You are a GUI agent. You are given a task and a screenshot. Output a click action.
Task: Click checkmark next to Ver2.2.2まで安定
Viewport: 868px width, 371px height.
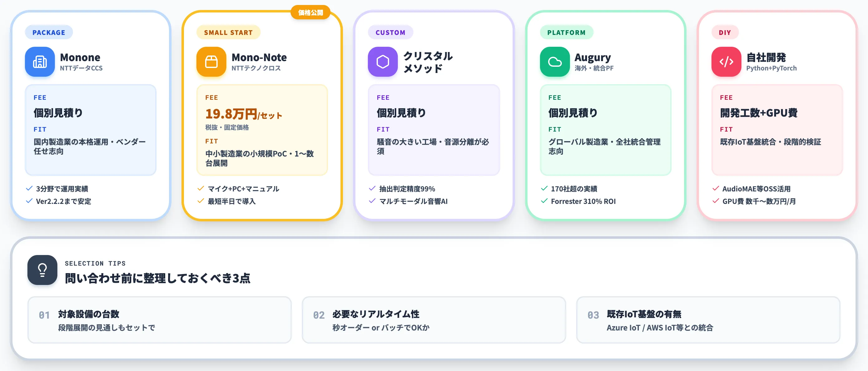pyautogui.click(x=29, y=201)
